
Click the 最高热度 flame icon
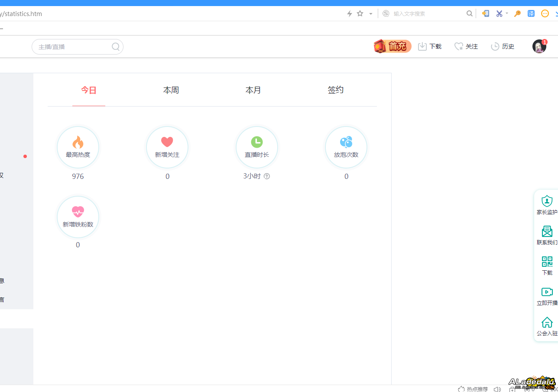78,142
